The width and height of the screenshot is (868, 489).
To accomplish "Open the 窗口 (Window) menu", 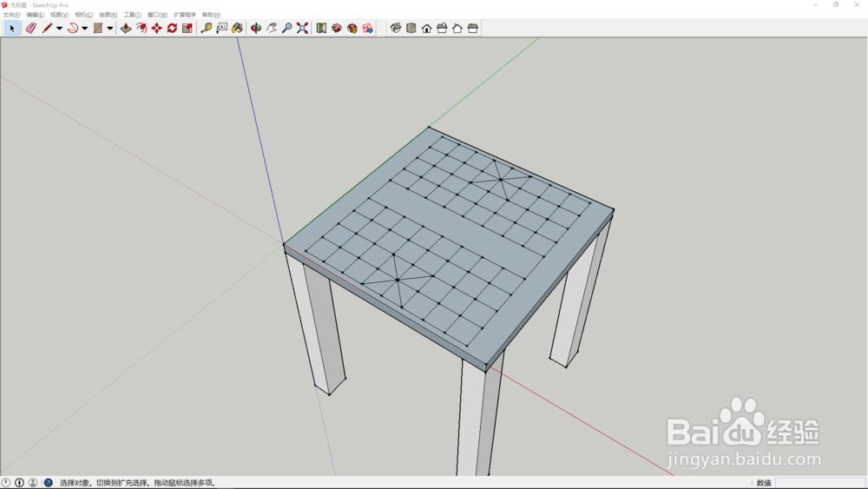I will pyautogui.click(x=157, y=15).
